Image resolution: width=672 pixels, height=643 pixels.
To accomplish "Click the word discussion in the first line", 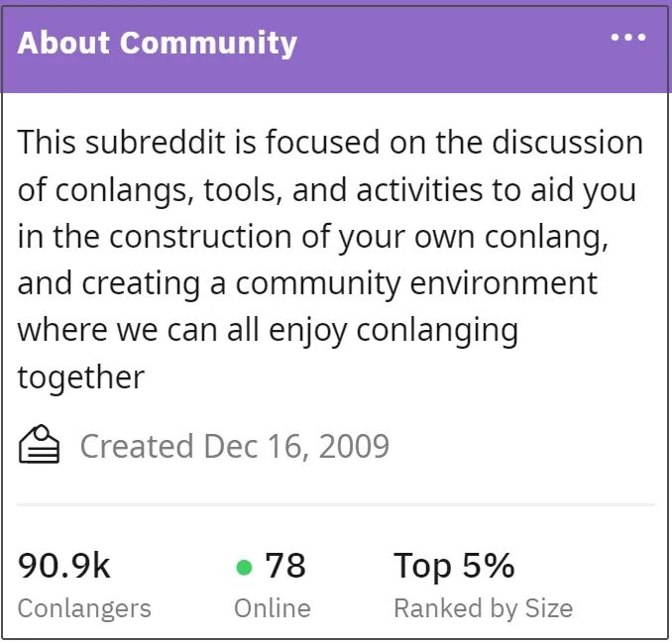I will point(567,143).
